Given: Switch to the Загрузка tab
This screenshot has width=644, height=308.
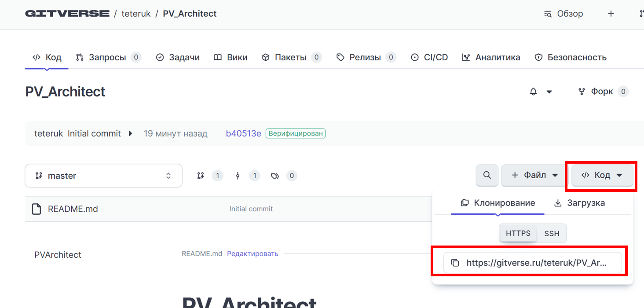Looking at the screenshot, I should (579, 203).
